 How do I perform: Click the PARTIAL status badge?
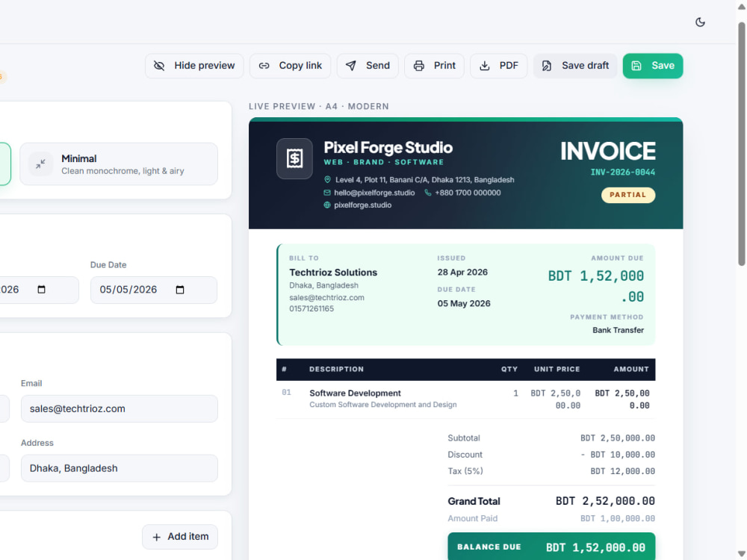tap(628, 195)
